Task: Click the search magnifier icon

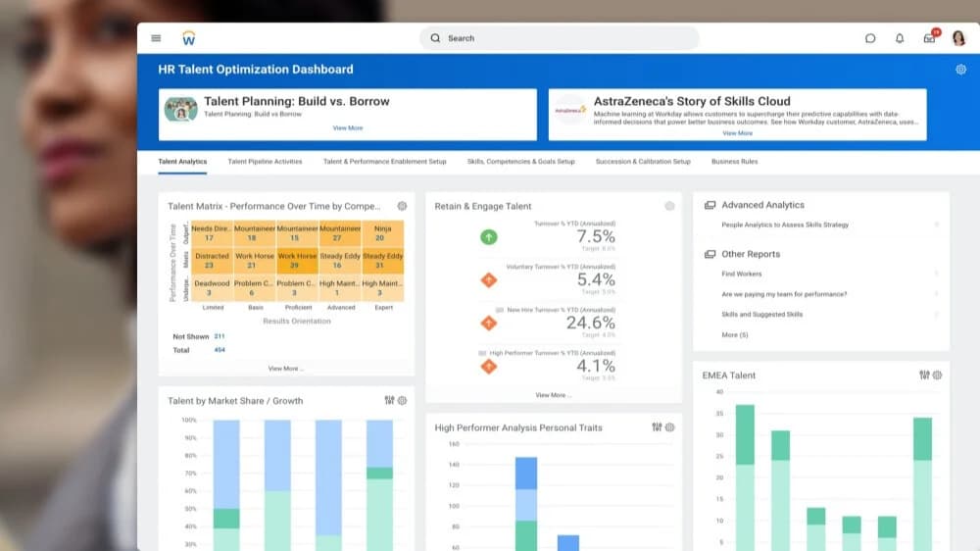Action: 435,38
